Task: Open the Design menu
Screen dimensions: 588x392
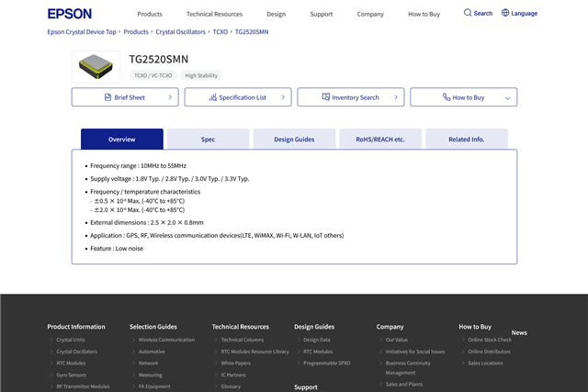Action: pyautogui.click(x=276, y=15)
